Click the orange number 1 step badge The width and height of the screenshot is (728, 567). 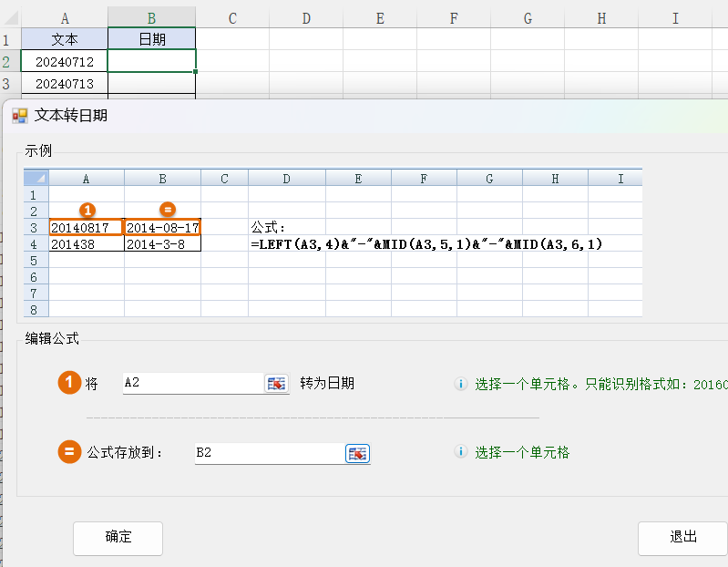pos(69,384)
